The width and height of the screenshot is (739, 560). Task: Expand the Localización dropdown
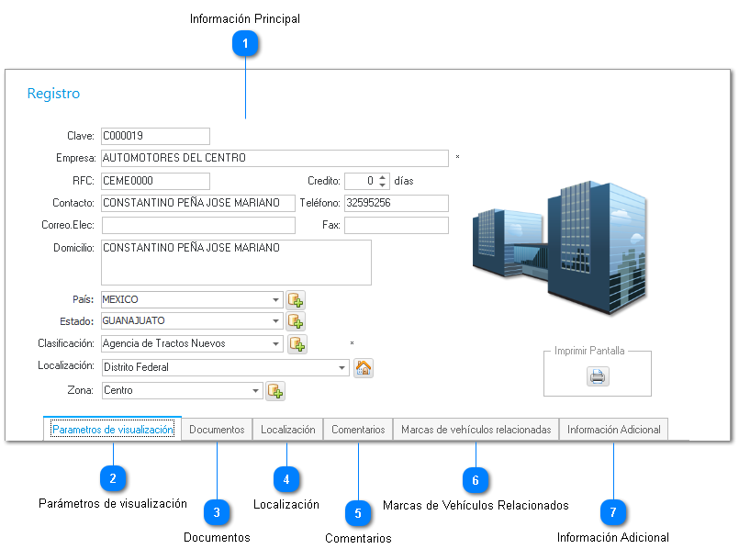pyautogui.click(x=342, y=368)
